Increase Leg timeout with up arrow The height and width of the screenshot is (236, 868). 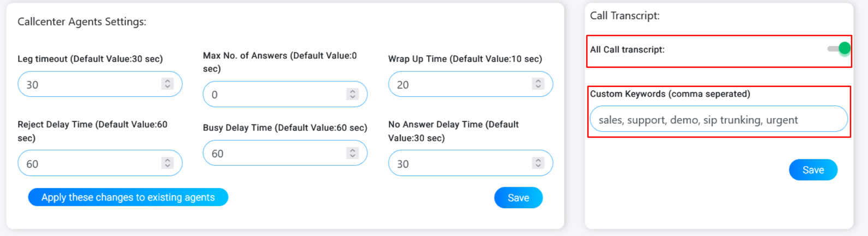coord(168,80)
